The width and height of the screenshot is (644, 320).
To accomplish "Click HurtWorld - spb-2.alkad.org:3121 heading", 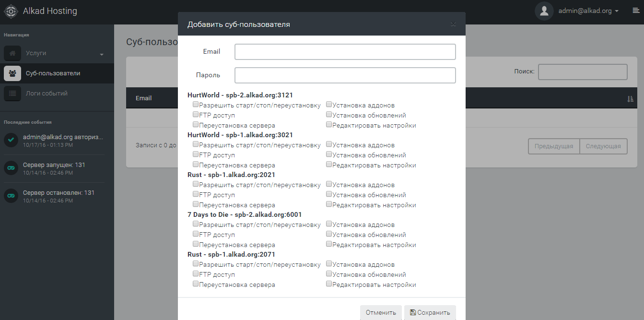I will tap(240, 95).
